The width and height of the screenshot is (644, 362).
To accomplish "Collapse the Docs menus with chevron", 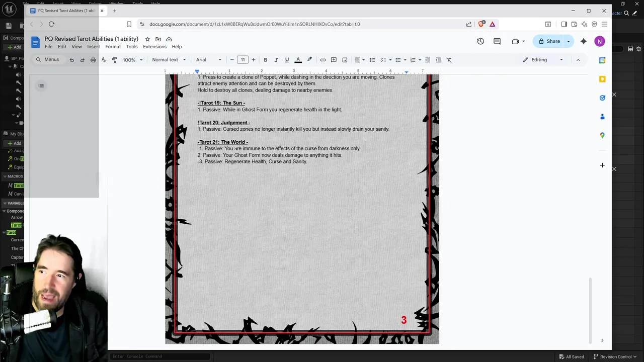I will pos(578,60).
